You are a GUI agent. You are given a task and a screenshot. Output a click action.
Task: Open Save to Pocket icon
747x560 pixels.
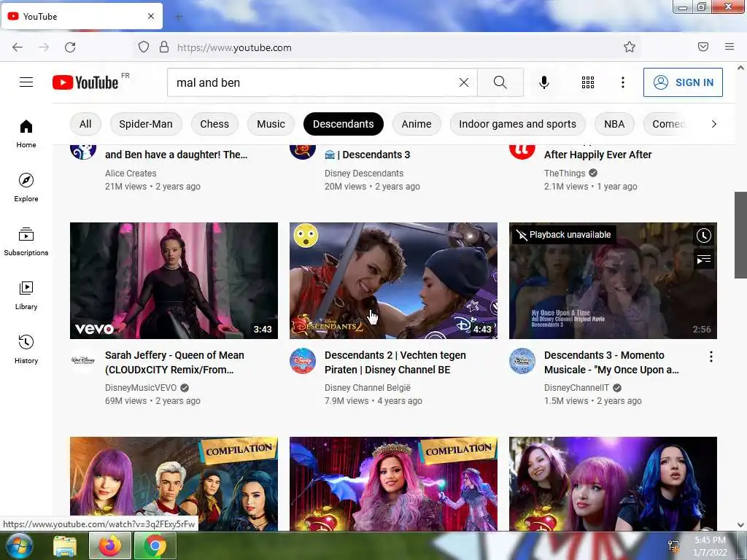click(703, 47)
